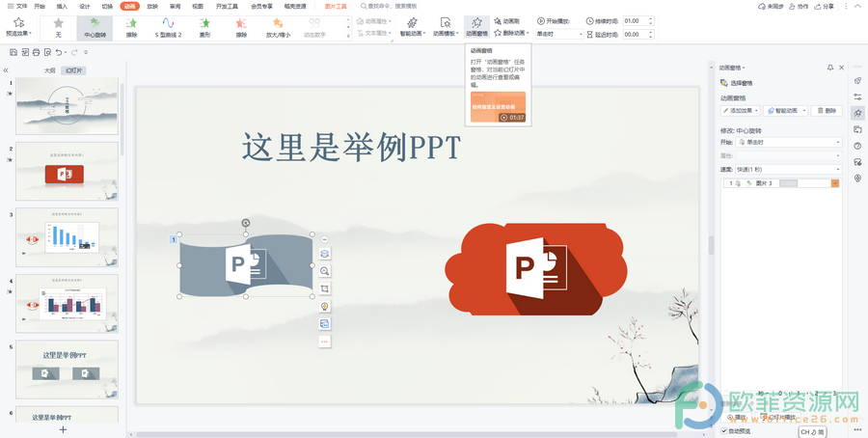Image resolution: width=868 pixels, height=438 pixels.
Task: Click the 播放 button in animation pane
Action: [738, 417]
